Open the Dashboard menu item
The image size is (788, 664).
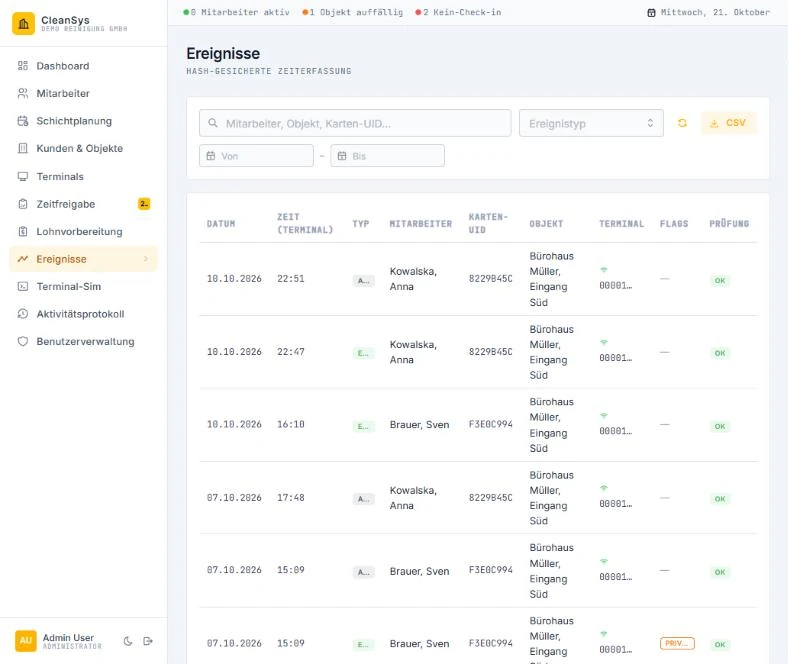pos(83,66)
